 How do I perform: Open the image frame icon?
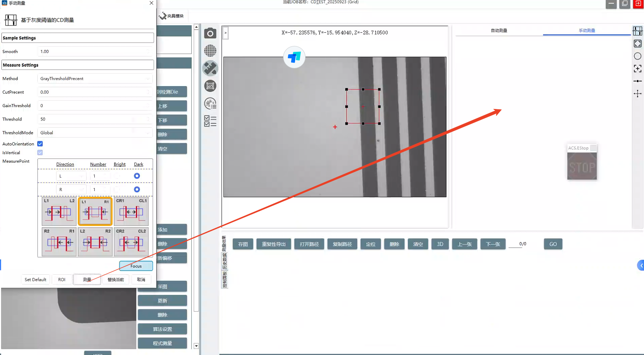pos(210,86)
